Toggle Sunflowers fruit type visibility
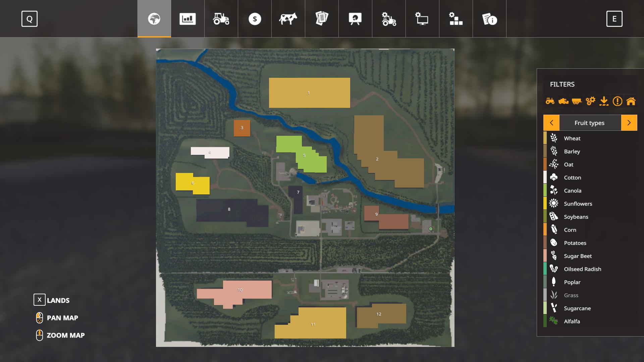The width and height of the screenshot is (644, 362). click(x=578, y=203)
